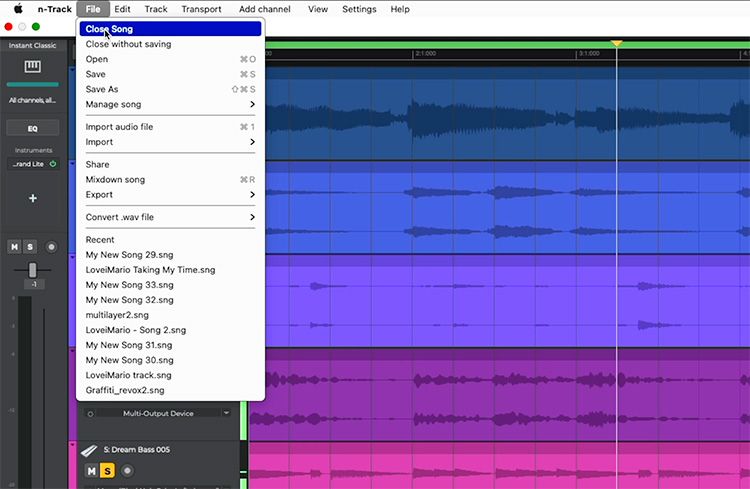Open recent file multilayer2.sng

tap(170, 315)
